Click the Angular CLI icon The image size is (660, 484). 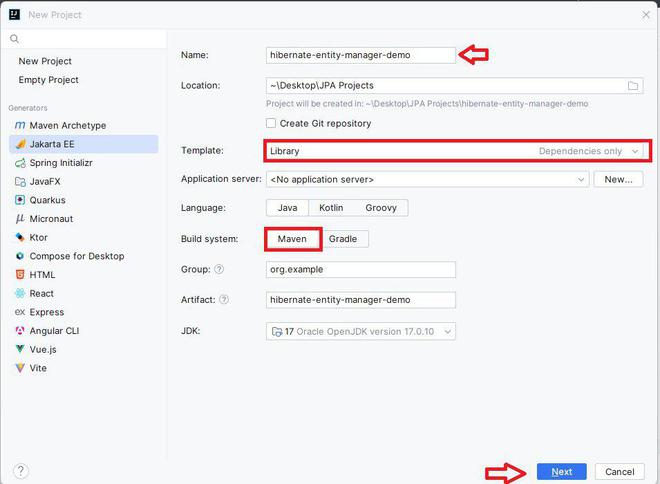pos(20,331)
